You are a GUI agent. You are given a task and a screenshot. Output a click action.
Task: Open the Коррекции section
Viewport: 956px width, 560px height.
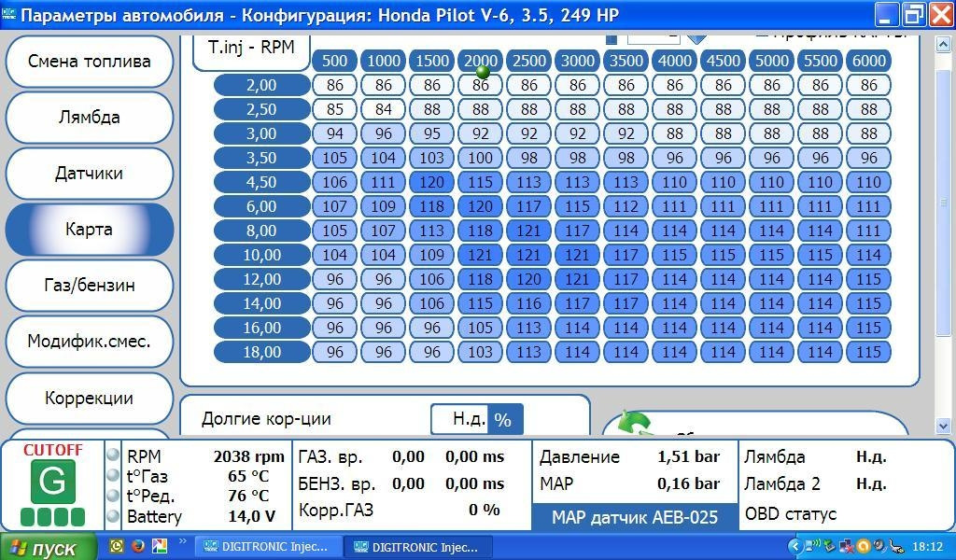[x=89, y=398]
